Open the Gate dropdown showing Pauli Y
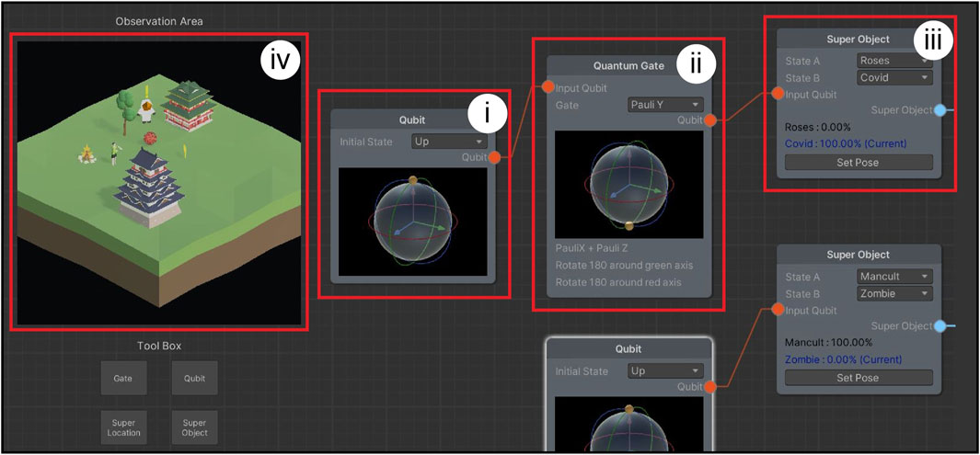This screenshot has width=980, height=455. coord(665,105)
